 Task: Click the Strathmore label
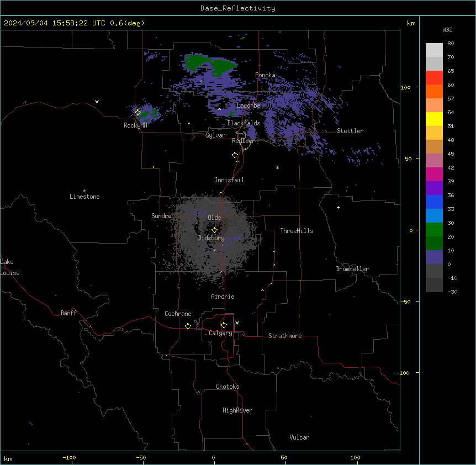(285, 336)
